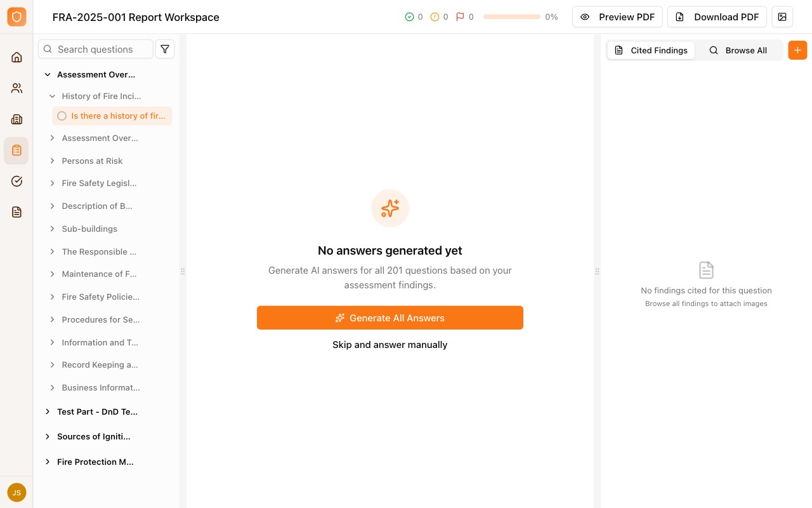Open the Users icon in sidebar
Screen dimensions: 812x508
coord(16,88)
